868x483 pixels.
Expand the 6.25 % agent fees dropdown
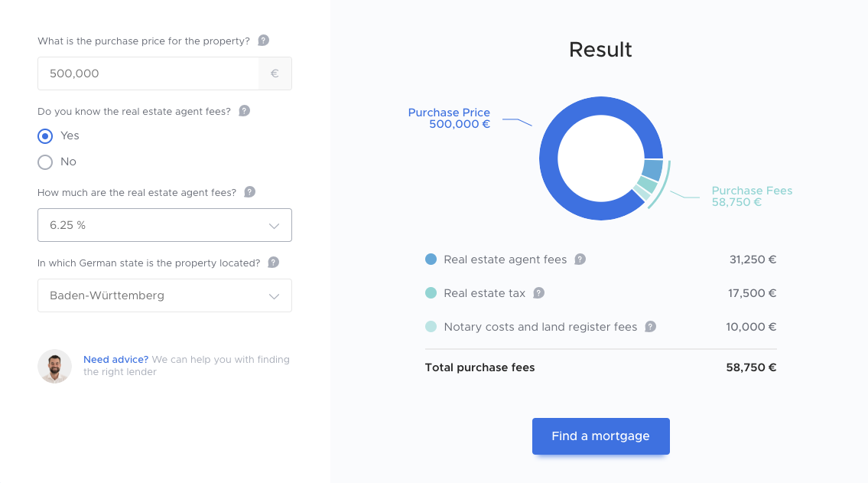point(164,225)
